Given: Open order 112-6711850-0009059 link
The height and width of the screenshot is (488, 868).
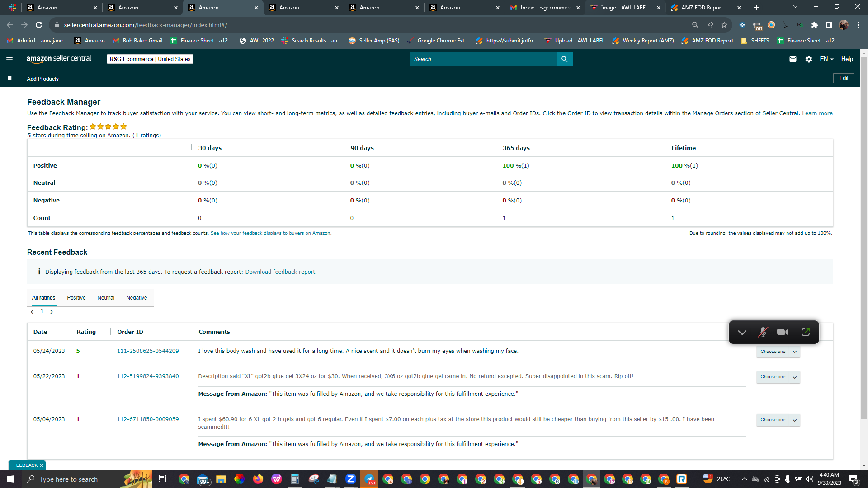Looking at the screenshot, I should pos(148,419).
